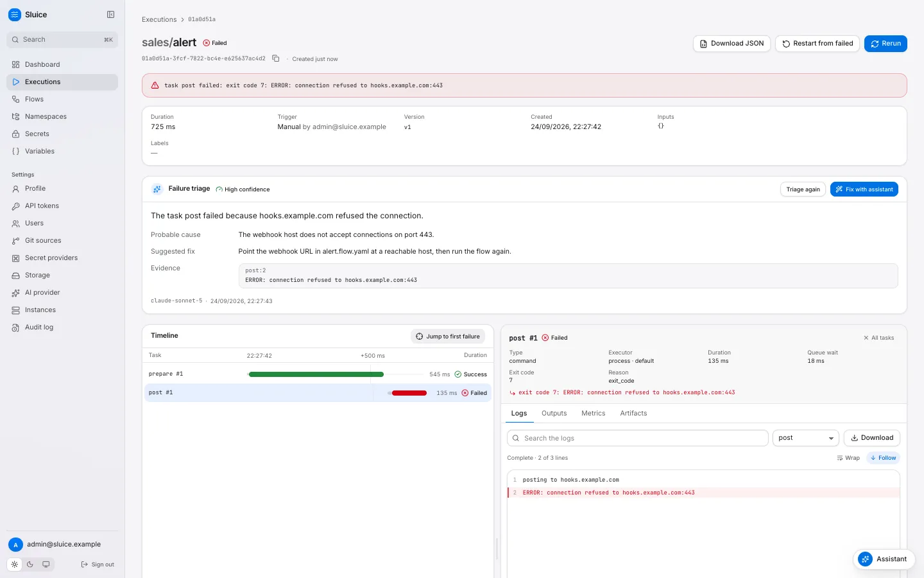The height and width of the screenshot is (578, 924).
Task: Rerun the execution
Action: pyautogui.click(x=886, y=43)
